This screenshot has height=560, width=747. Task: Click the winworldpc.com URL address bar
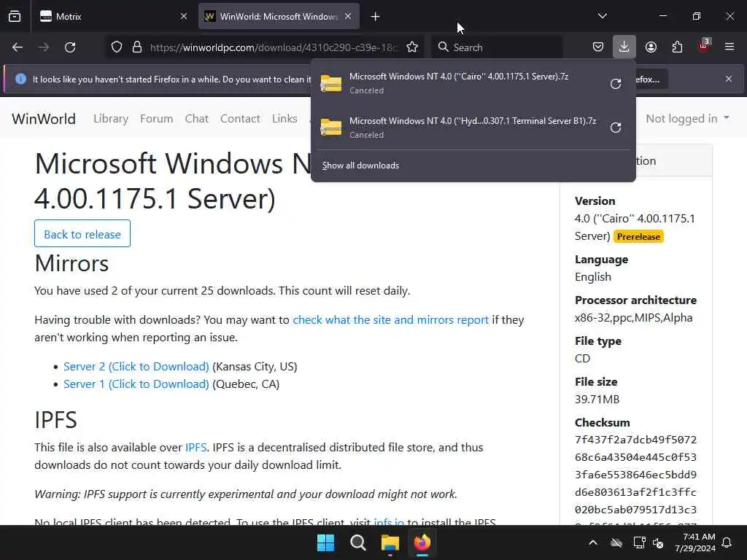coord(274,47)
